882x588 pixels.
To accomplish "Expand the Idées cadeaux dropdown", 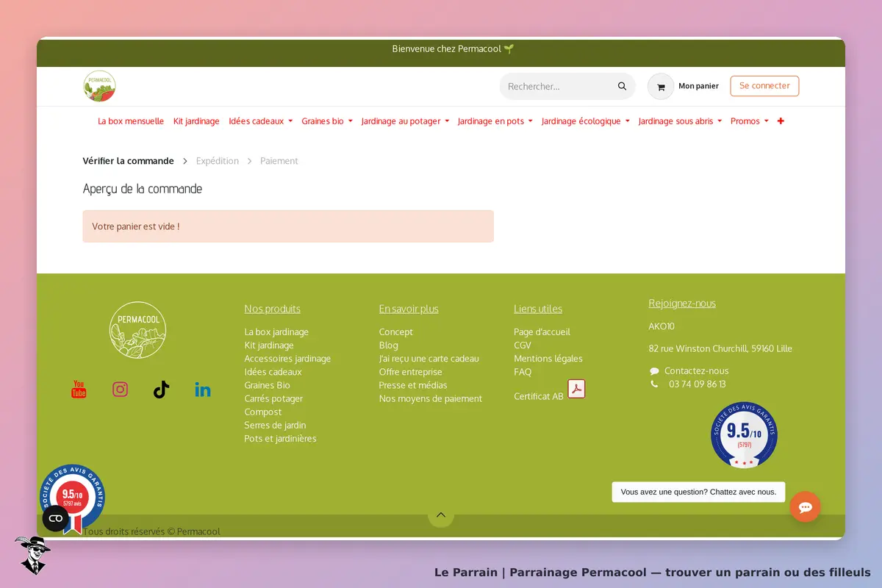I will [261, 121].
